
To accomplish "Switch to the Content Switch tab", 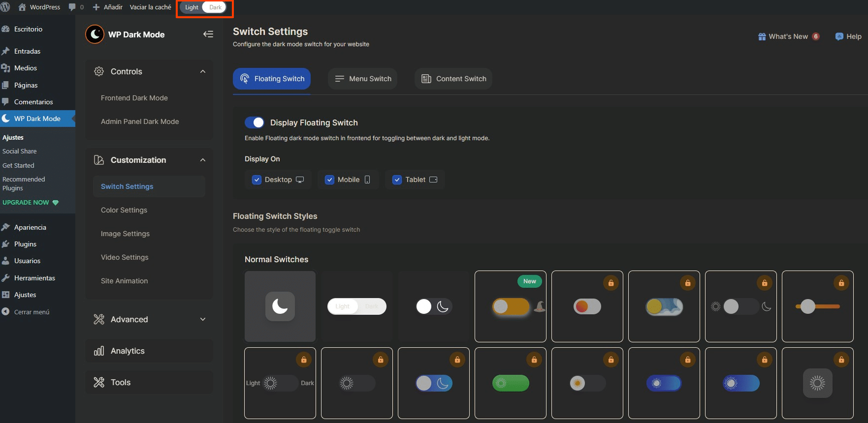I will pos(453,79).
